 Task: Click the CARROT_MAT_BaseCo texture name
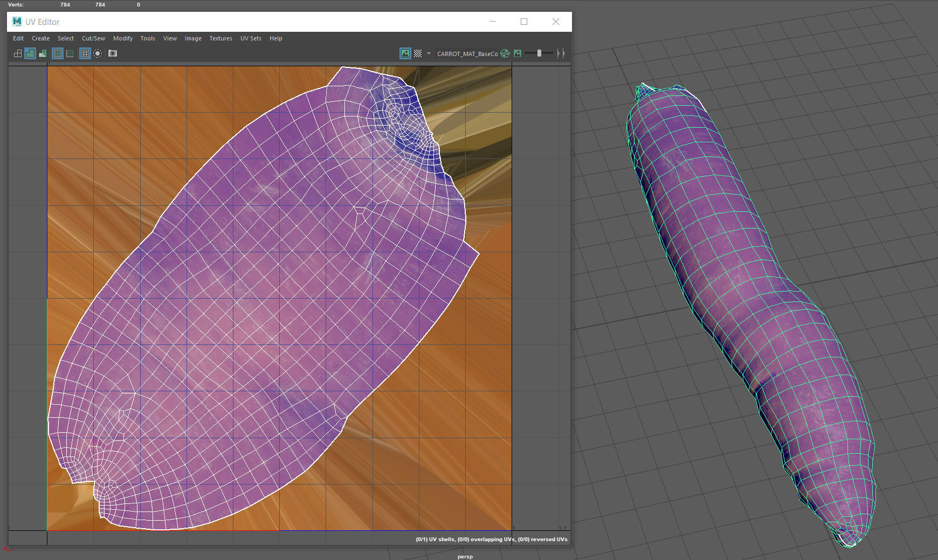(467, 54)
